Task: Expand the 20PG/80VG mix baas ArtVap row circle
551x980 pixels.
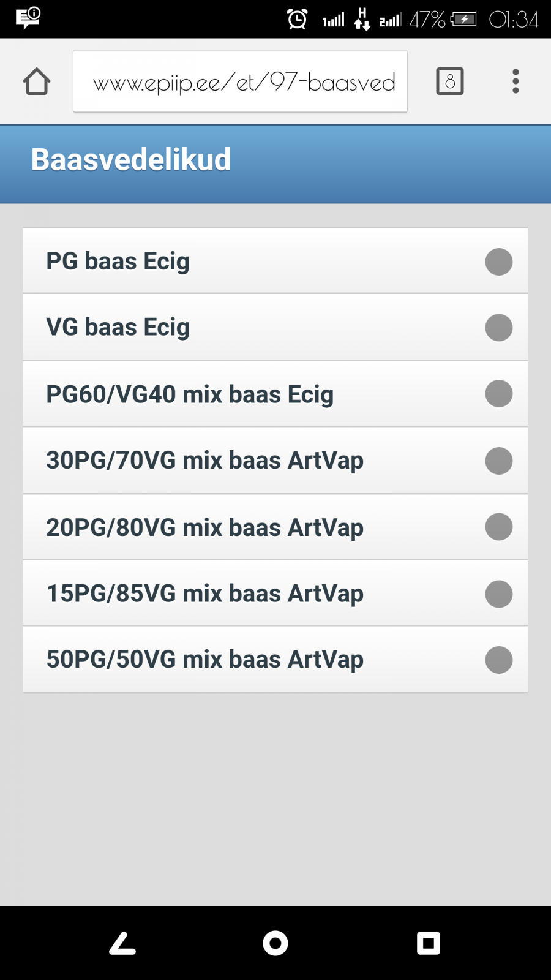Action: click(x=499, y=527)
